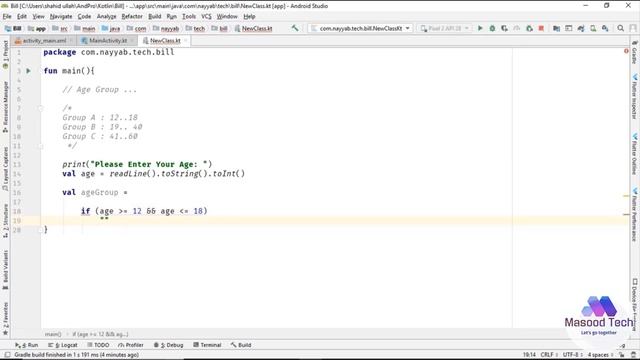Click the Make Project hammer icon
This screenshot has width=640, height=360.
(295, 28)
